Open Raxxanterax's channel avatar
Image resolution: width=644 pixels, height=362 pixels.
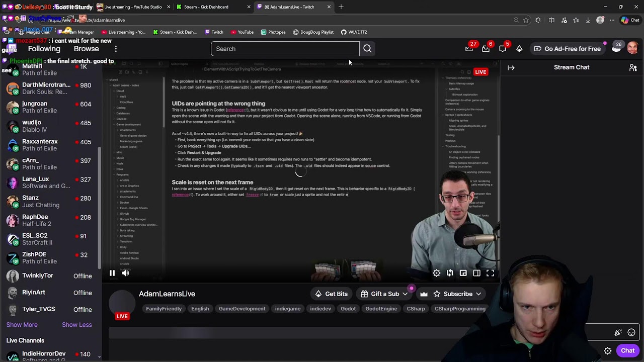pos(13,145)
